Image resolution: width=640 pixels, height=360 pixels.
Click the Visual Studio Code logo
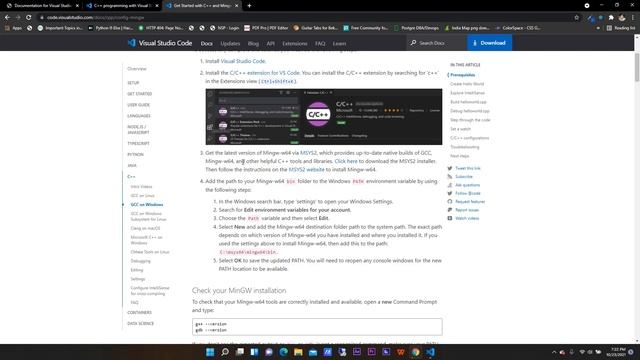(131, 43)
